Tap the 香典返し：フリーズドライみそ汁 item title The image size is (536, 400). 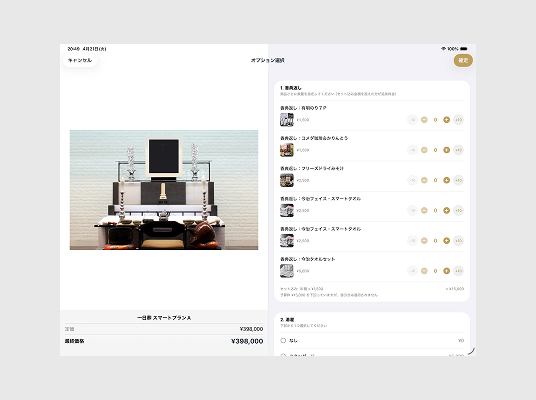[312, 168]
